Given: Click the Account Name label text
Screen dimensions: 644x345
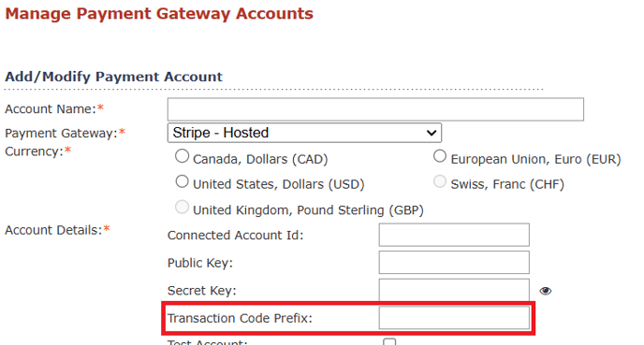Looking at the screenshot, I should pos(51,109).
